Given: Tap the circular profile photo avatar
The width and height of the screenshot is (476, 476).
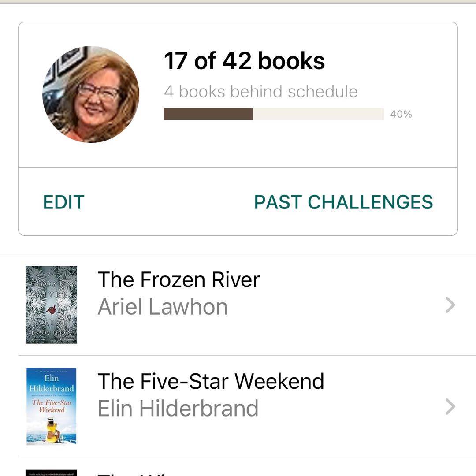Looking at the screenshot, I should 91,94.
